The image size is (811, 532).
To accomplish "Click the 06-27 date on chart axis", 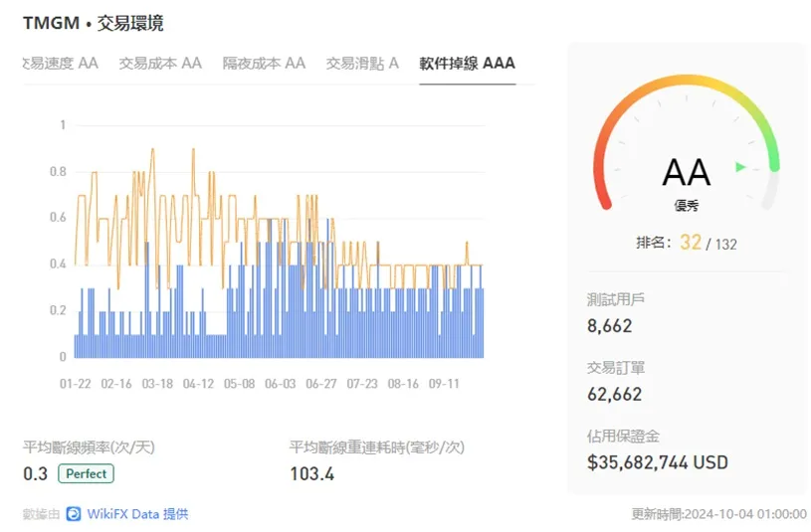I will tap(321, 384).
